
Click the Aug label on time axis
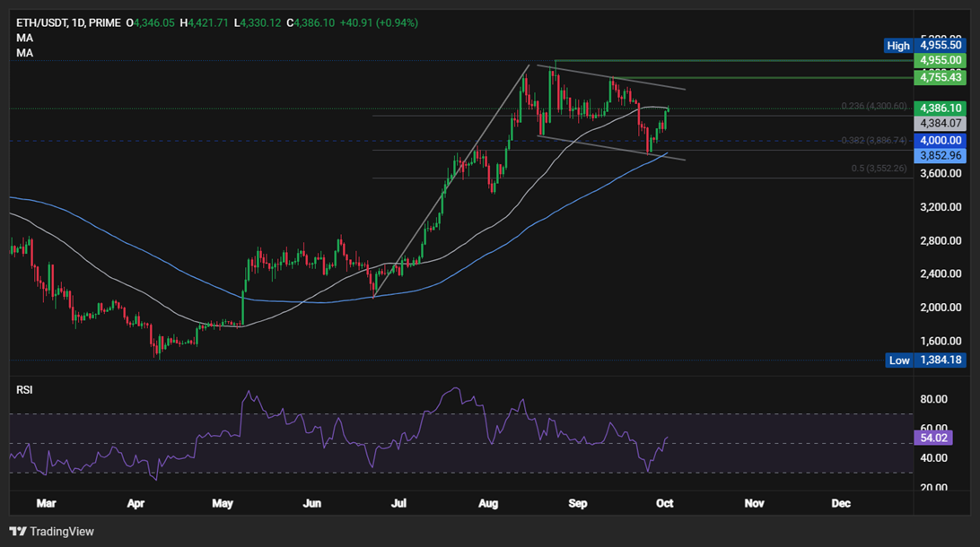pyautogui.click(x=488, y=504)
